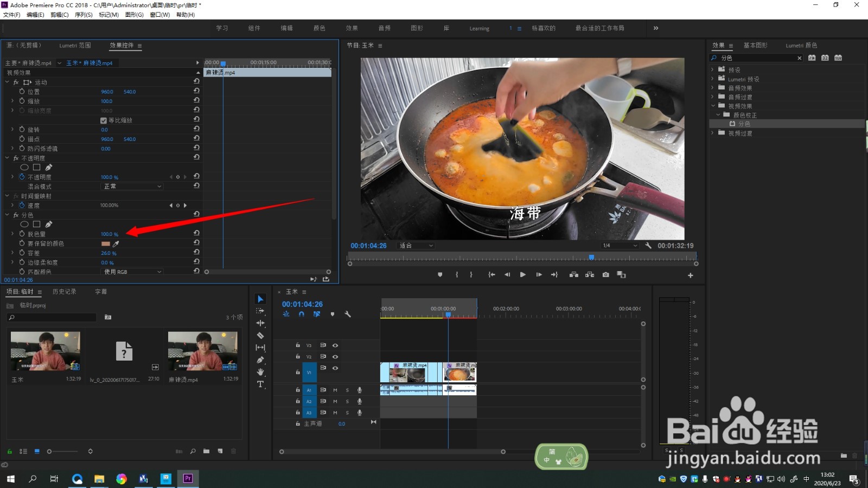
Task: Toggle 等比缩放 uniform scale checkbox
Action: (x=104, y=120)
